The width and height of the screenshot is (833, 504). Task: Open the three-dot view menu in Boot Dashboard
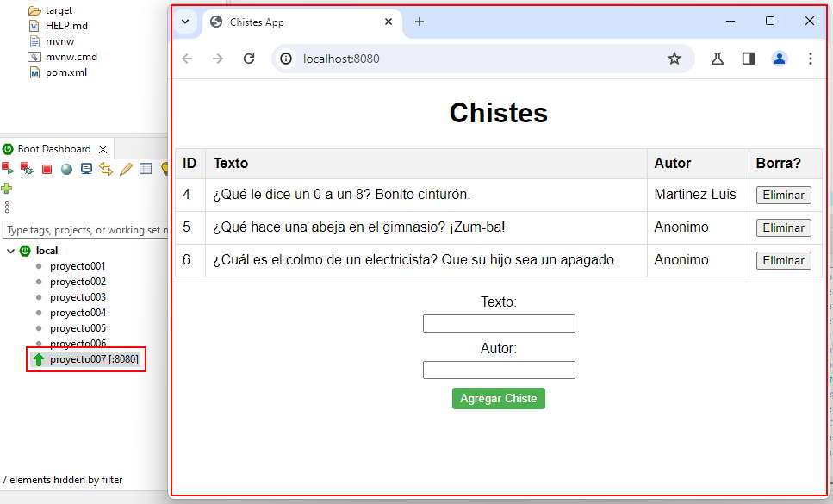[7, 207]
